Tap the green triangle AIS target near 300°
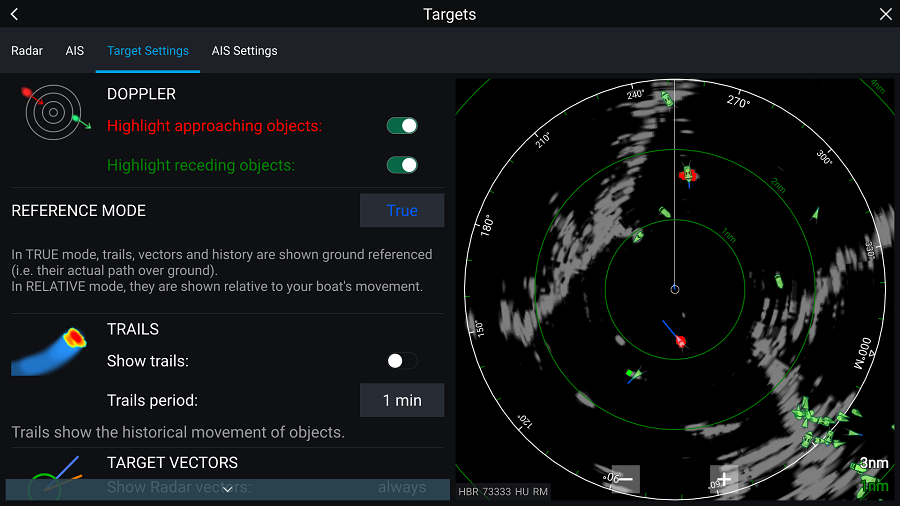The image size is (900, 506). click(816, 213)
